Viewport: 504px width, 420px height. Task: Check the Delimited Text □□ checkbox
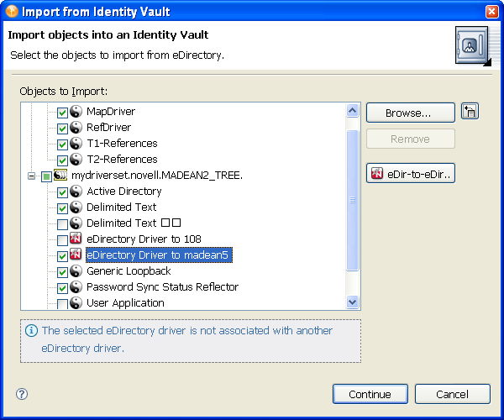(x=62, y=224)
